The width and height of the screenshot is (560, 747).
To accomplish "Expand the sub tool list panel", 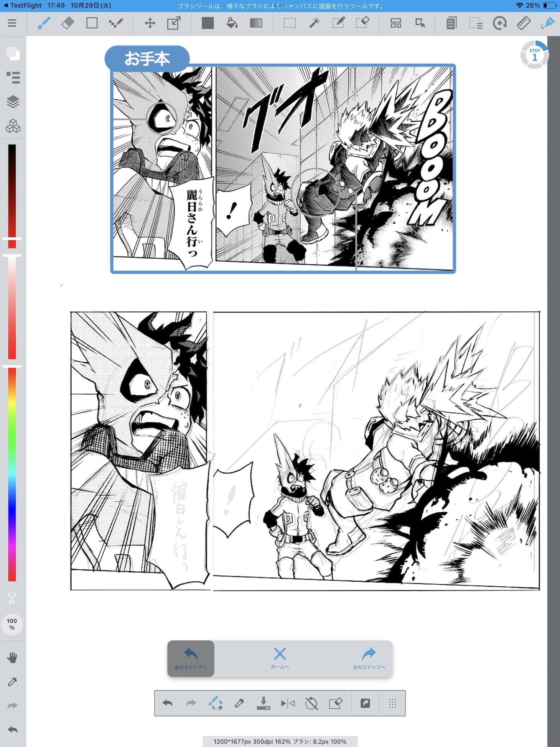I will click(x=13, y=77).
